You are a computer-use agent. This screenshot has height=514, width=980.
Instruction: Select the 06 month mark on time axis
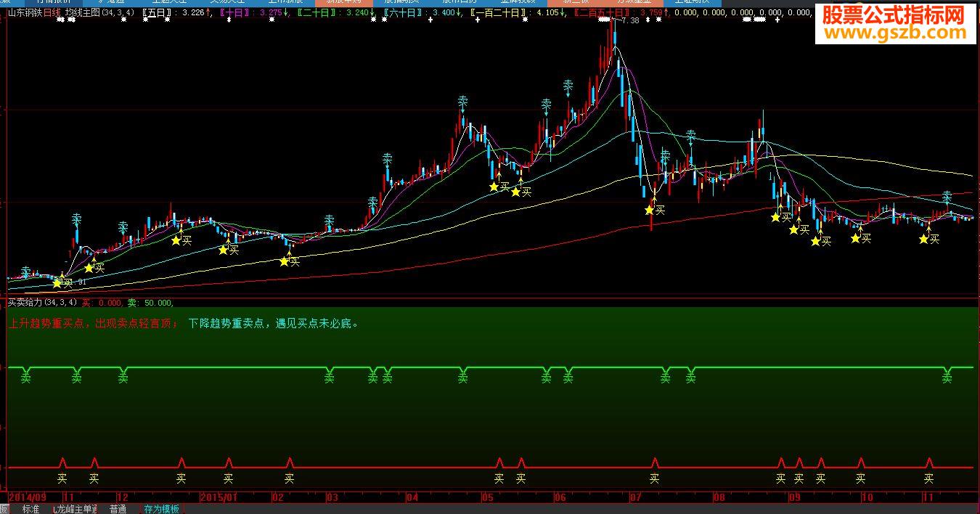click(x=560, y=498)
